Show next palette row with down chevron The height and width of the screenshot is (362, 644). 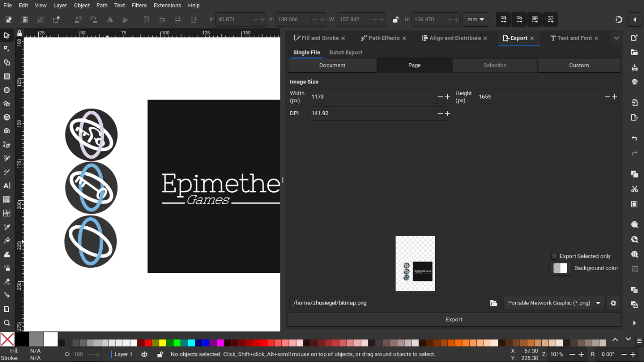point(628,339)
